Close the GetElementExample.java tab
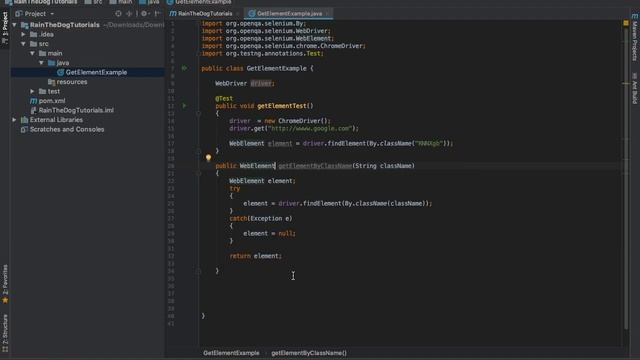This screenshot has height=360, width=640. click(x=328, y=13)
